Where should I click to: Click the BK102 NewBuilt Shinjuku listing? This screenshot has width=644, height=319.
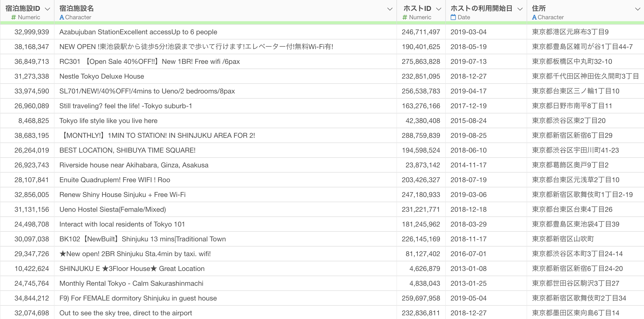[143, 239]
